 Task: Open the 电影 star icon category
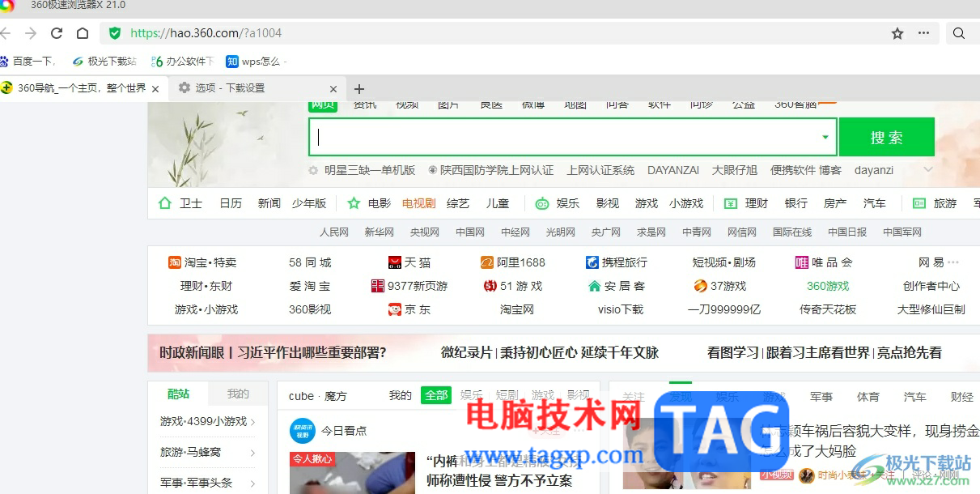354,203
